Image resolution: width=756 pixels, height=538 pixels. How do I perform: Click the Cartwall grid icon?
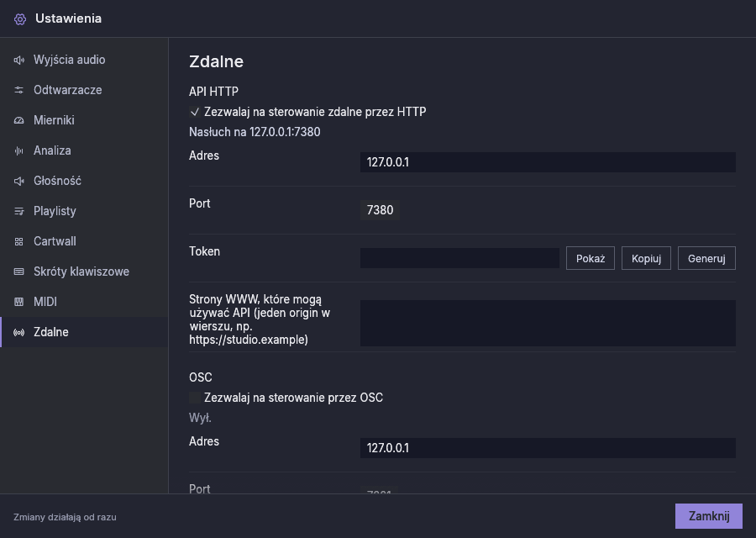18,242
